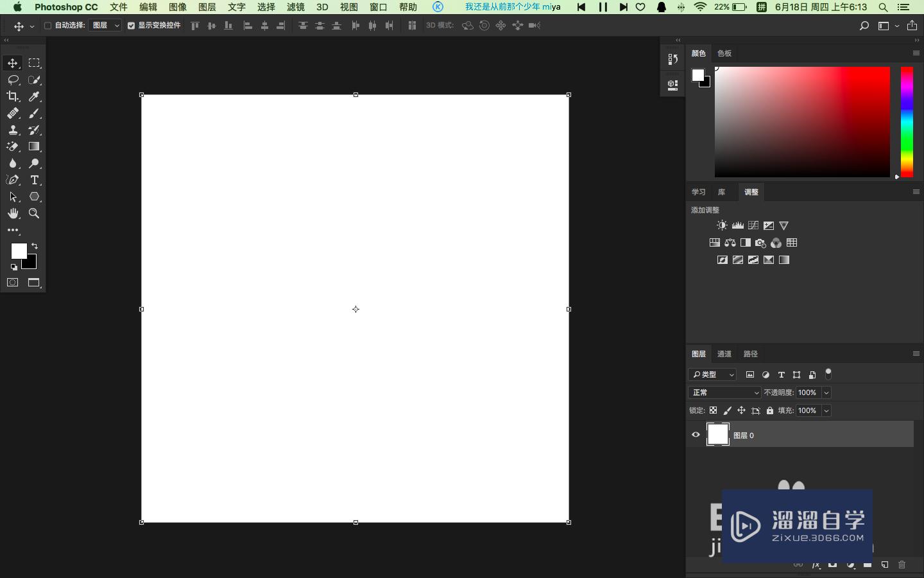Uncheck Show Transform Controls checkbox

(x=131, y=26)
